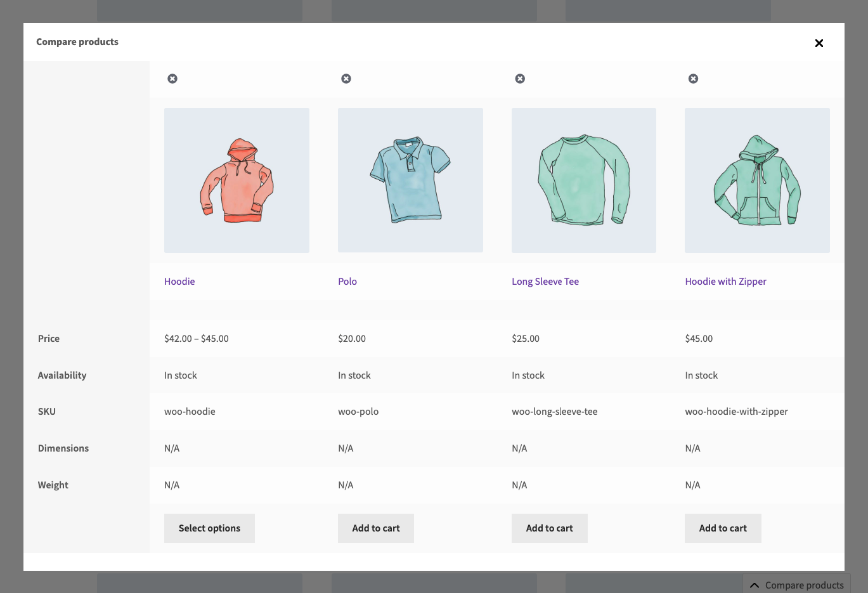Viewport: 868px width, 593px height.
Task: Click the SKU row label
Action: (x=47, y=412)
